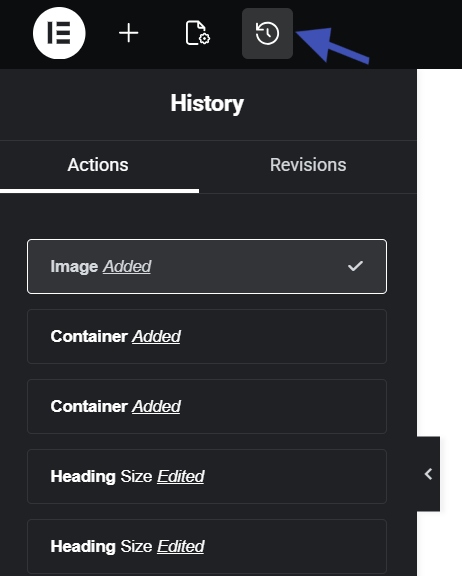
Task: Select the first Heading Size Edited entry
Action: point(207,476)
